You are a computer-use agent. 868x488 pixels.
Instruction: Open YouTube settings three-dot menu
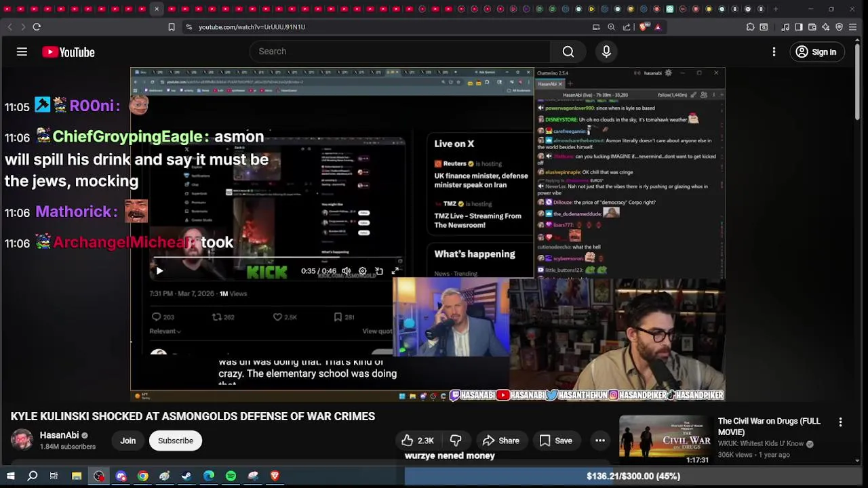coord(774,52)
